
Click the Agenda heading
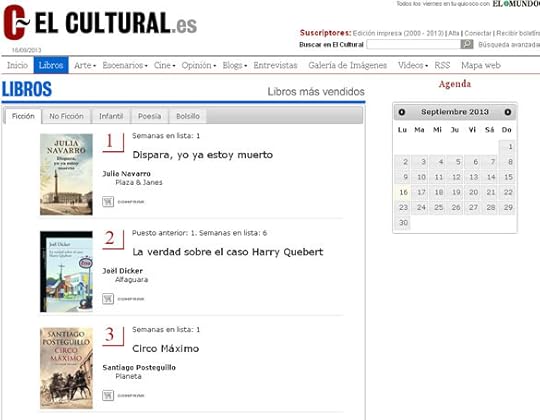455,84
